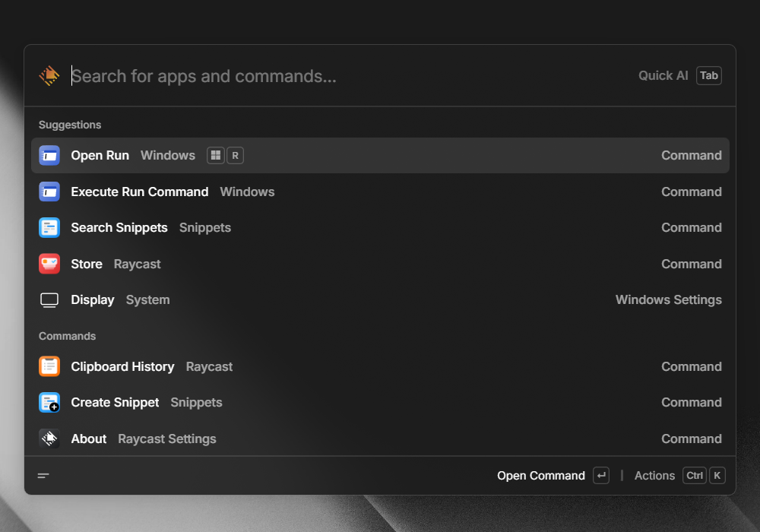The width and height of the screenshot is (760, 532).
Task: Click the bottom-left menu lines icon
Action: point(43,476)
